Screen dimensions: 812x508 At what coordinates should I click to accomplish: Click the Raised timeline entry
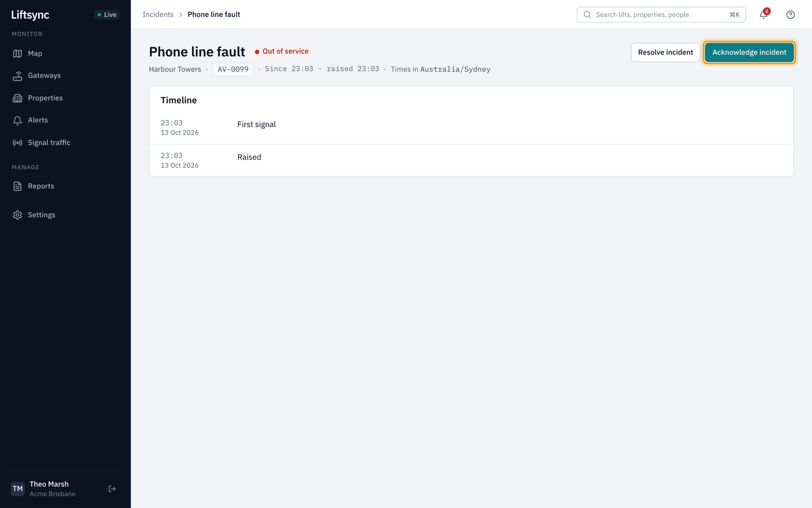(471, 160)
